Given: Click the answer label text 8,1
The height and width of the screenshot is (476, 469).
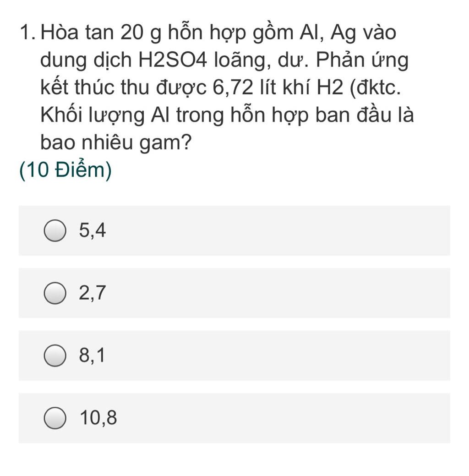Looking at the screenshot, I should pos(92,355).
